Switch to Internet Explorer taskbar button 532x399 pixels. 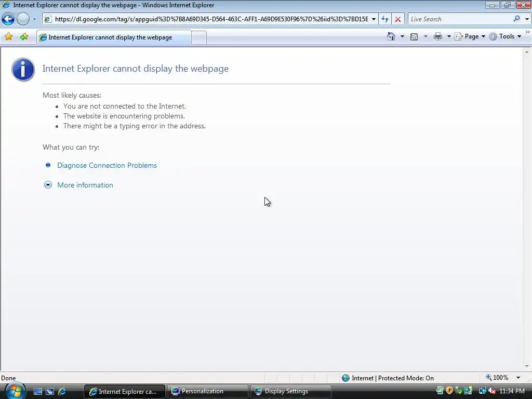pos(124,392)
